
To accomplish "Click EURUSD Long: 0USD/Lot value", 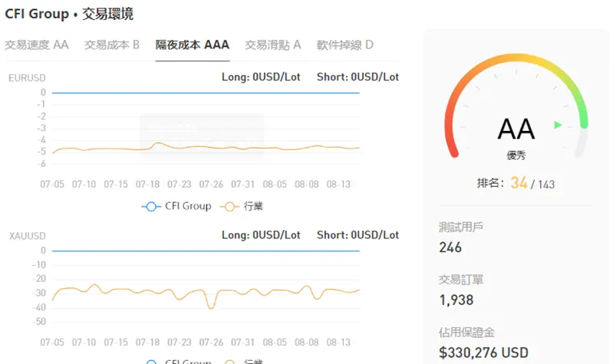I will (261, 77).
